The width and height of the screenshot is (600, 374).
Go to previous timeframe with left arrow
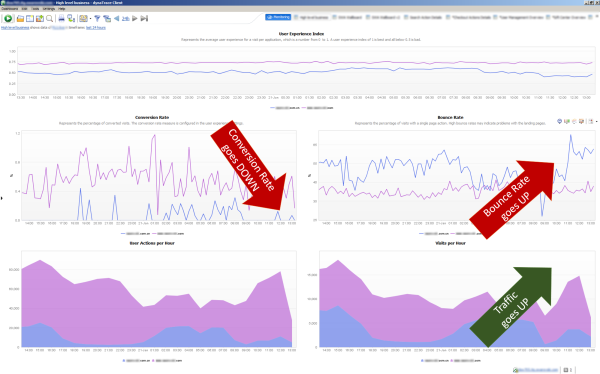116,18
